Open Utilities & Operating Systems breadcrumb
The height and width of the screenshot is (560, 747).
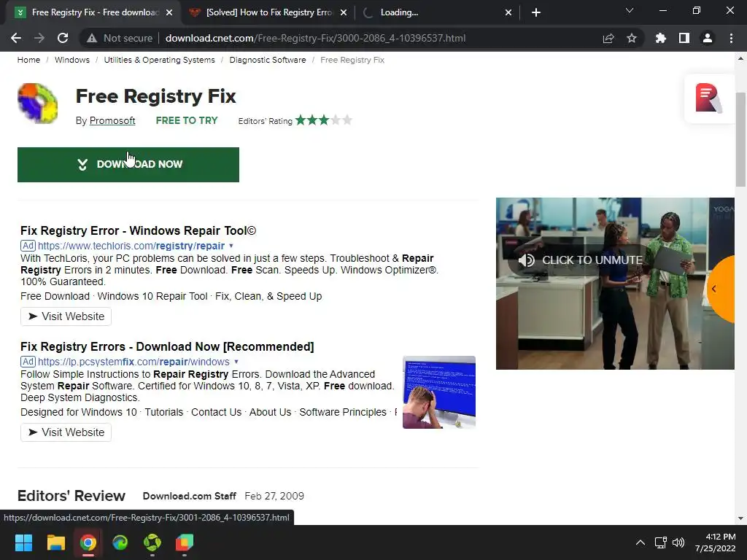[x=159, y=60]
